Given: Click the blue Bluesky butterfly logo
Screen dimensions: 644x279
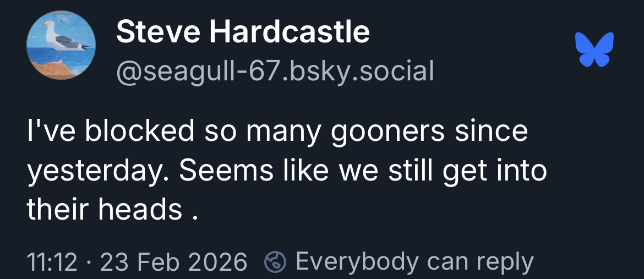Looking at the screenshot, I should 594,50.
